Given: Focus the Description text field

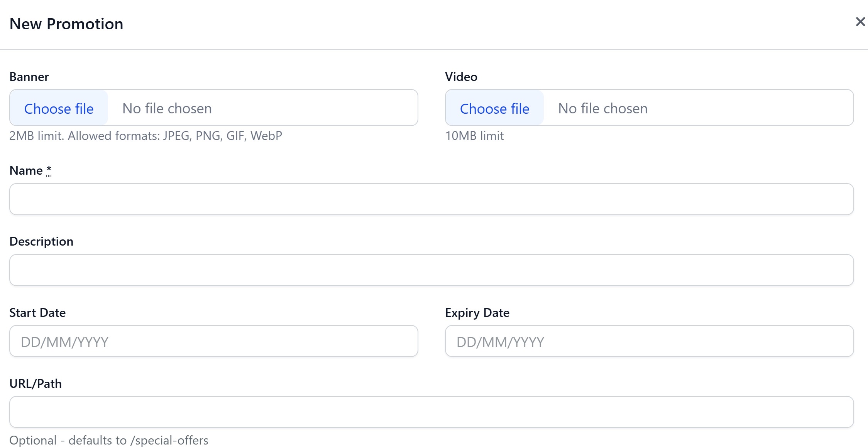Looking at the screenshot, I should [431, 270].
